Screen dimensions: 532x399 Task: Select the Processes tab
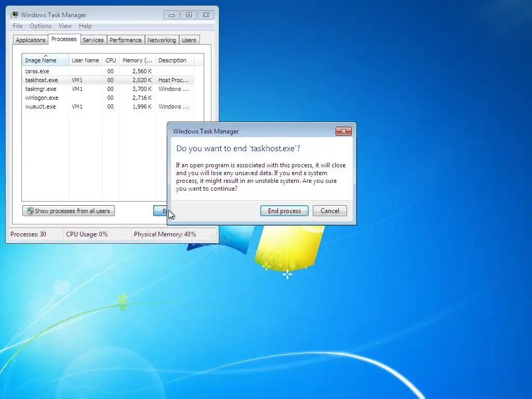tap(64, 39)
